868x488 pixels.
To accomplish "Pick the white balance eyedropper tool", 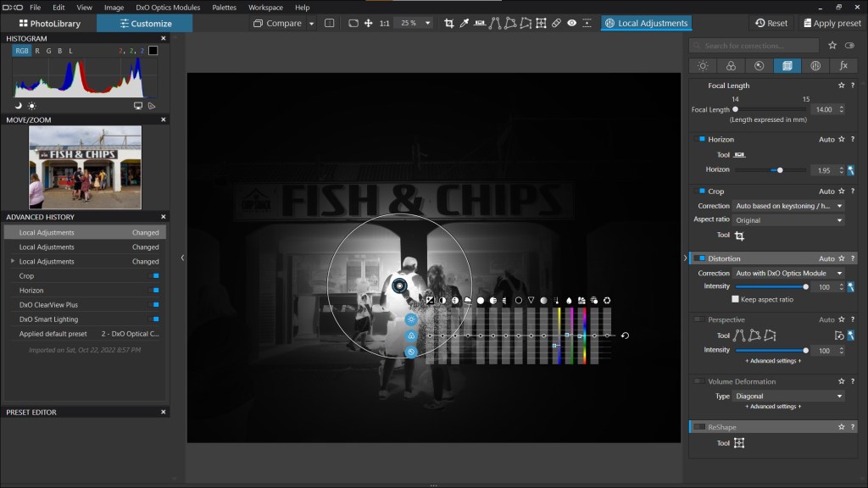I will [464, 23].
